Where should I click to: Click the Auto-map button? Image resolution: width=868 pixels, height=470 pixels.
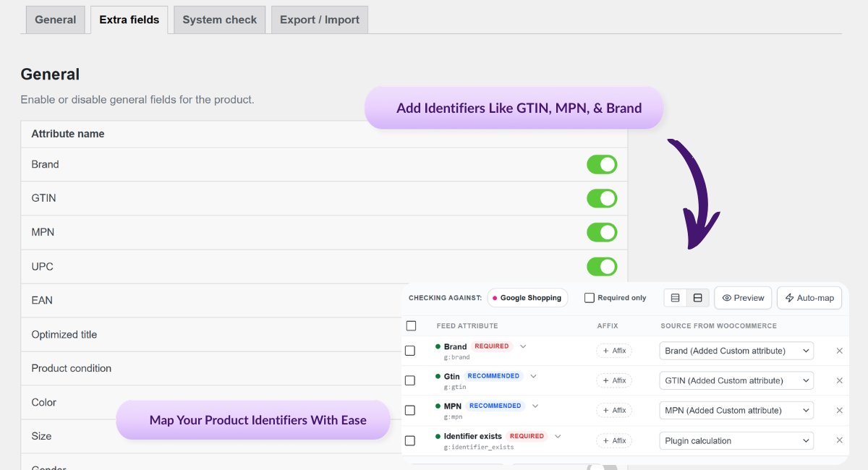809,298
